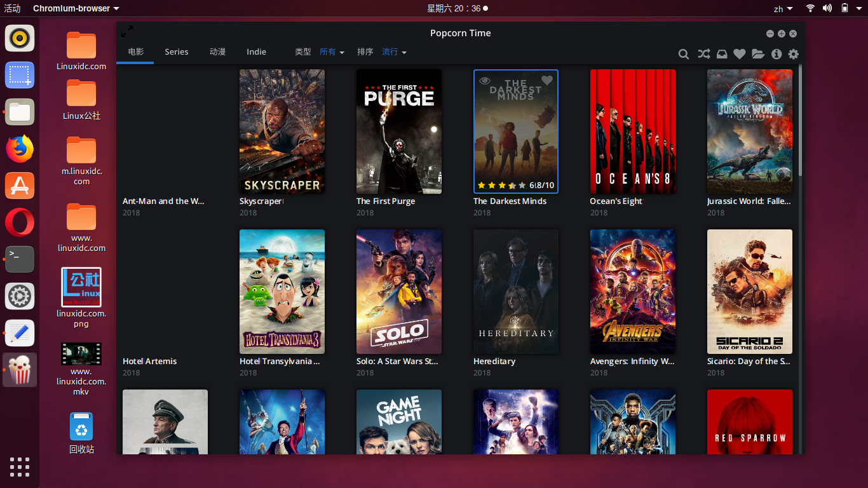Click the movie list vertical scrollbar
868x488 pixels.
(801, 121)
